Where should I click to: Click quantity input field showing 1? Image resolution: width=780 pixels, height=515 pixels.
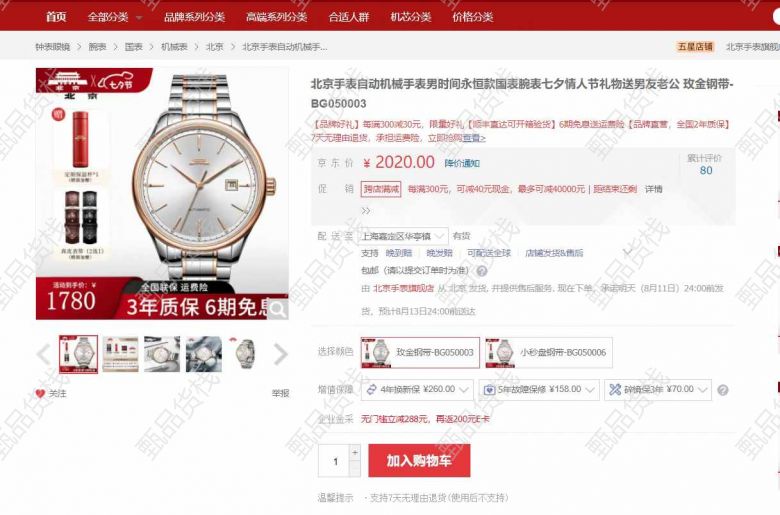coord(335,461)
